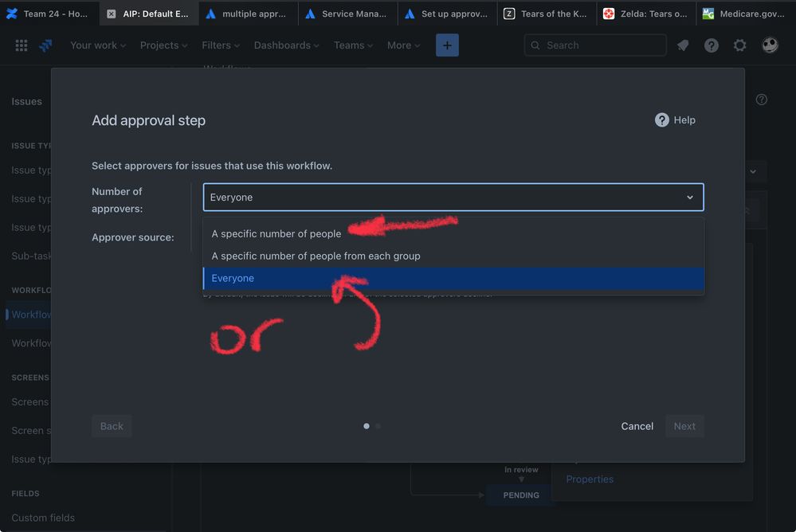Click the second step indicator dot
Screen dimensions: 796x532
point(378,426)
